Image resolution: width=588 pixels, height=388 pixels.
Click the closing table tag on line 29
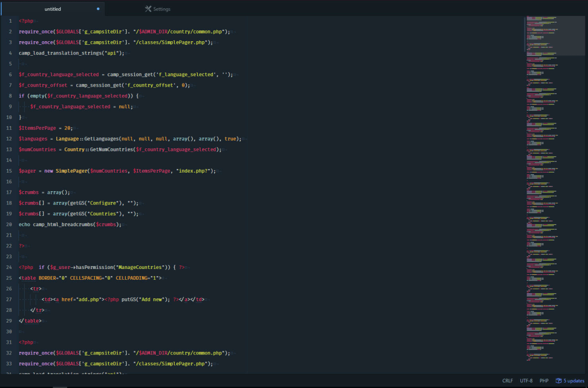(x=30, y=321)
